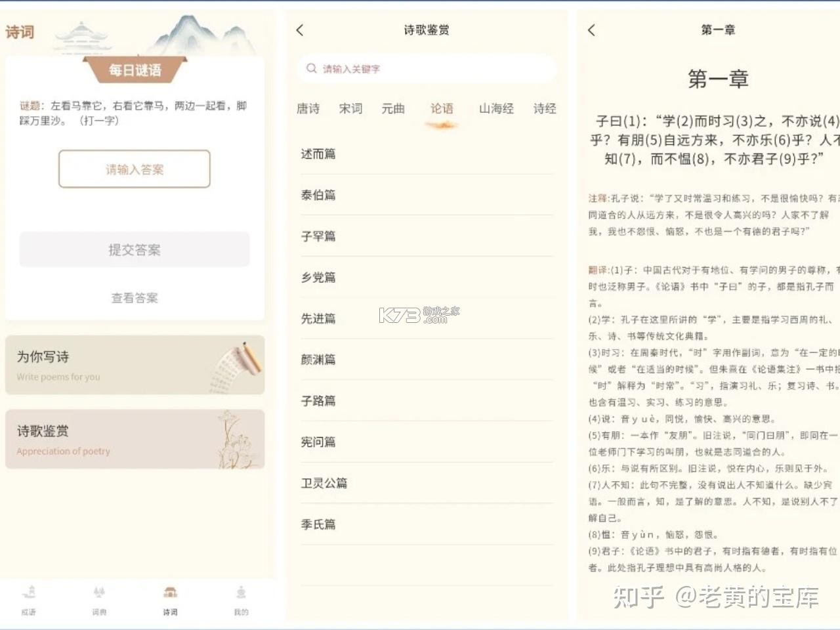Select the 诗词 pavilion icon in bottom navigation
This screenshot has width=840, height=630.
[170, 593]
